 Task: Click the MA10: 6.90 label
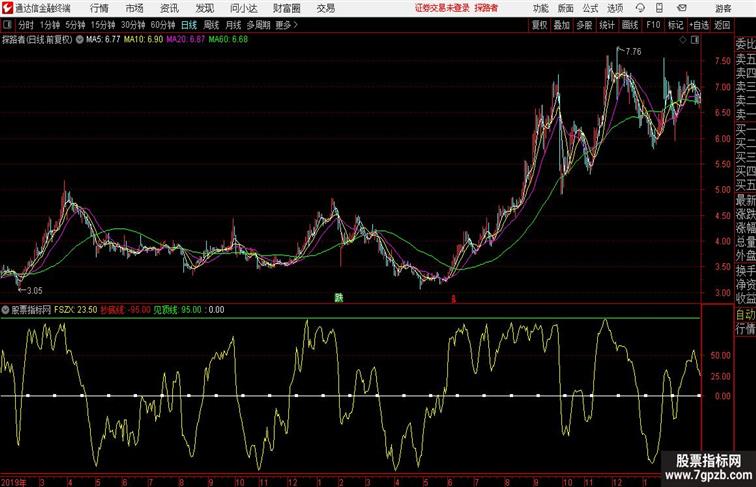[x=144, y=40]
